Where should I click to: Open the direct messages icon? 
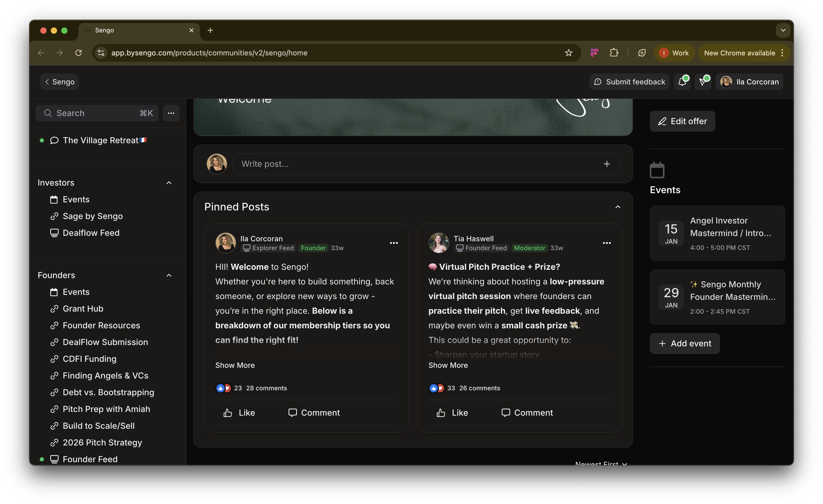(x=703, y=82)
